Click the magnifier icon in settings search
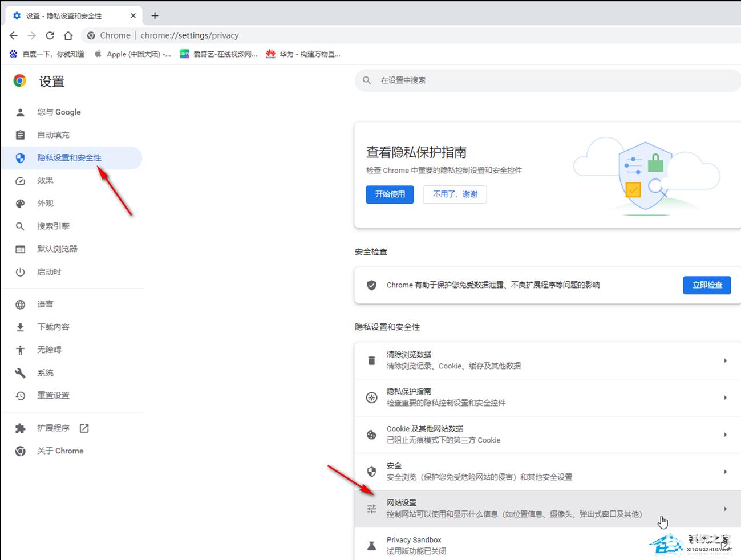741x560 pixels. tap(367, 80)
